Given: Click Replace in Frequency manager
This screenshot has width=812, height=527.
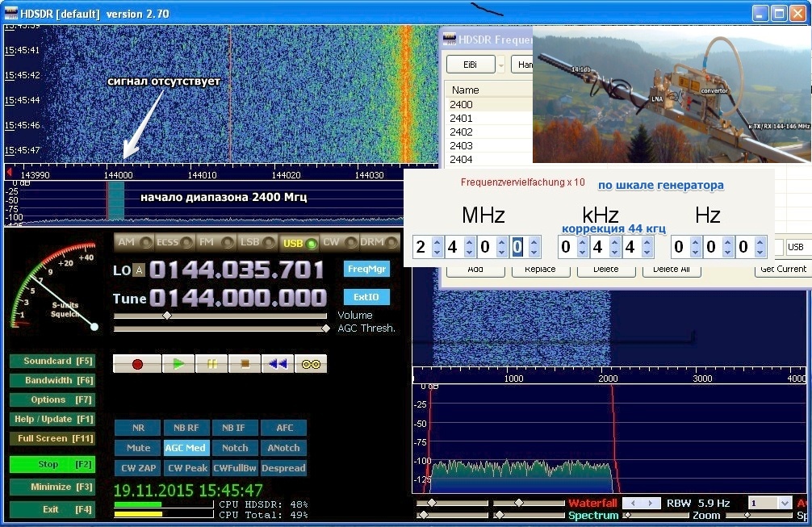Looking at the screenshot, I should coord(540,270).
